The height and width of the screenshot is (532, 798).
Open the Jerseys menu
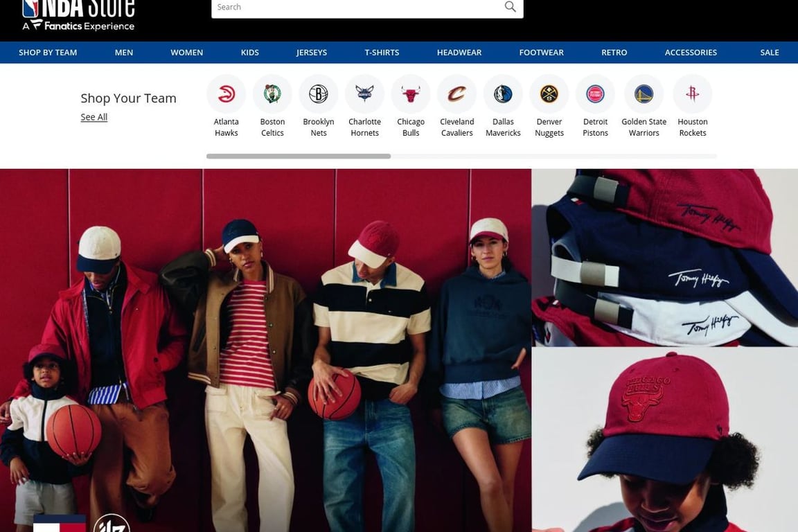coord(312,53)
